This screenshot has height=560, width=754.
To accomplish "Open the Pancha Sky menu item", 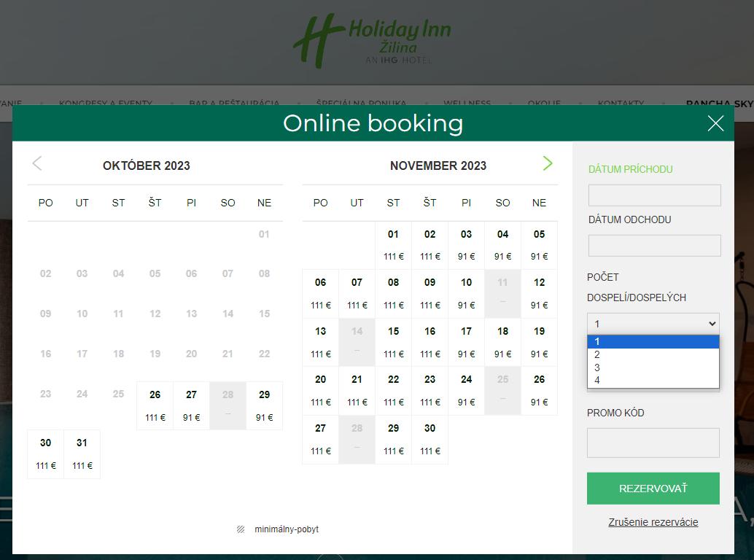I will pos(719,104).
